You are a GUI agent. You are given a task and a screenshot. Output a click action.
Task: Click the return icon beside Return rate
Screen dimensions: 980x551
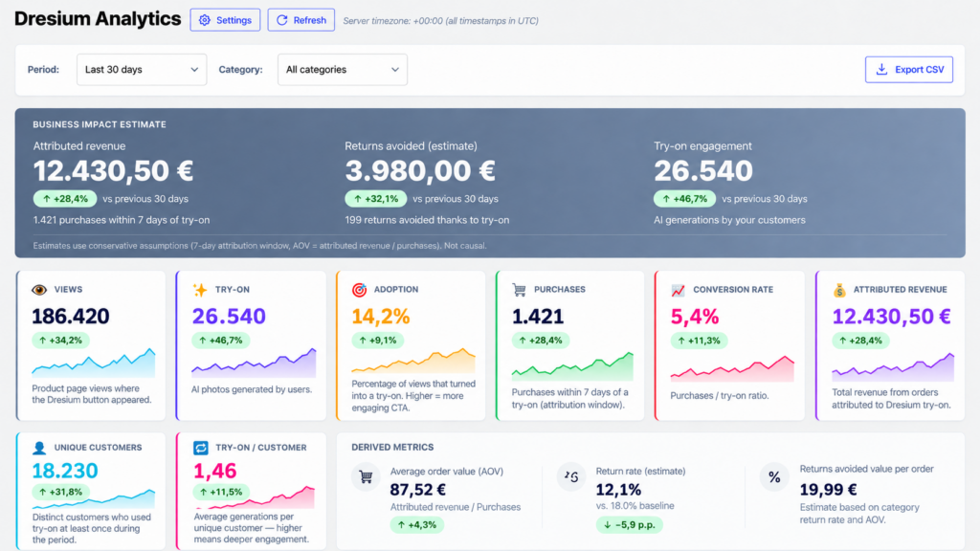(x=570, y=477)
